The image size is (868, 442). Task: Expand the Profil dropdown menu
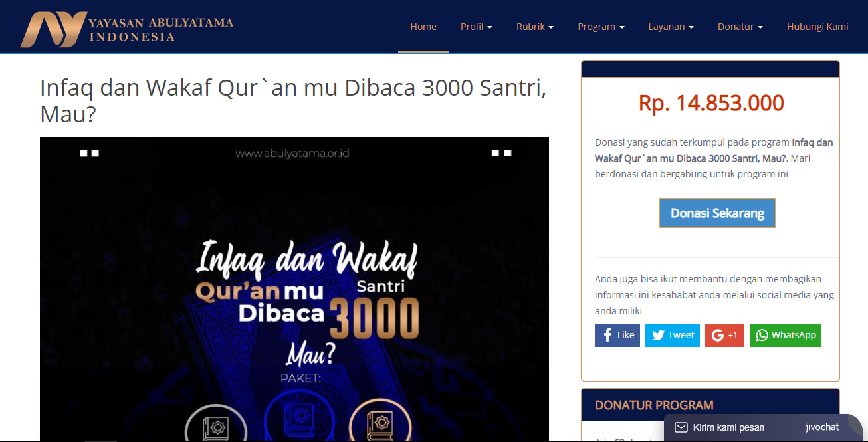click(x=477, y=27)
